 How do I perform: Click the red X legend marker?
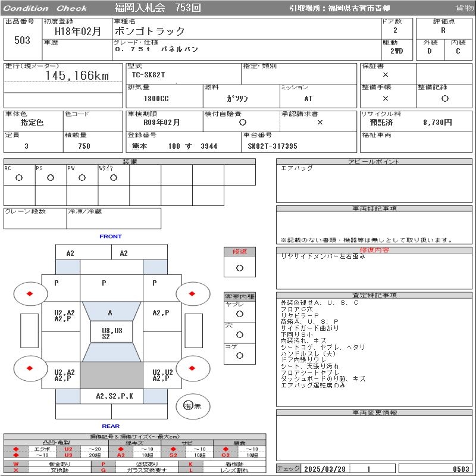[x=16, y=470]
